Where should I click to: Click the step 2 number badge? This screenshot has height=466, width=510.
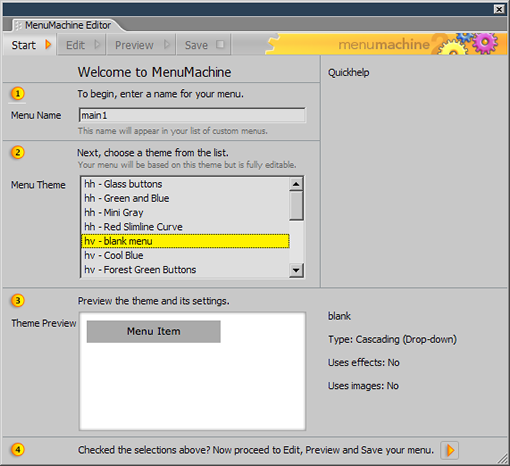(x=18, y=152)
